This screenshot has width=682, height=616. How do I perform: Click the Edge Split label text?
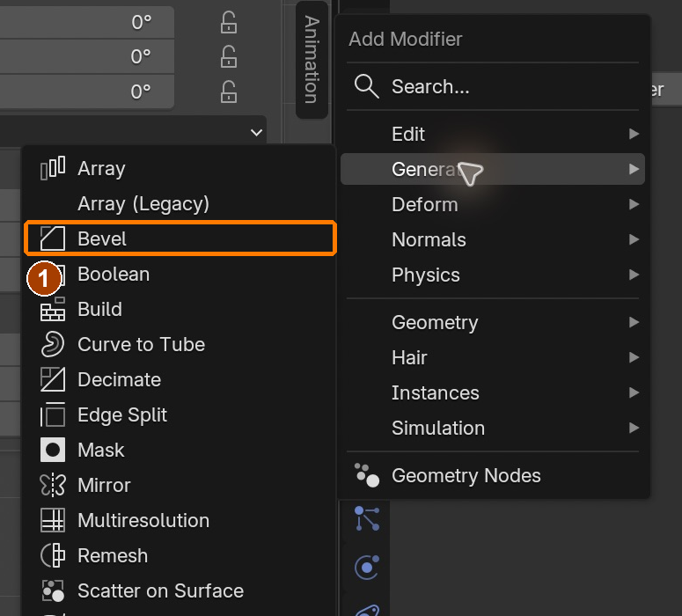[x=122, y=415]
